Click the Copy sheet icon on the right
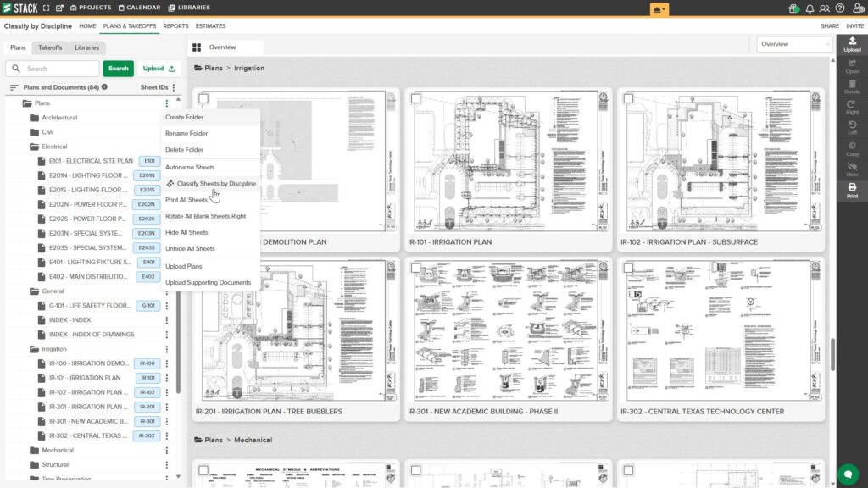The width and height of the screenshot is (868, 488). coord(852,149)
